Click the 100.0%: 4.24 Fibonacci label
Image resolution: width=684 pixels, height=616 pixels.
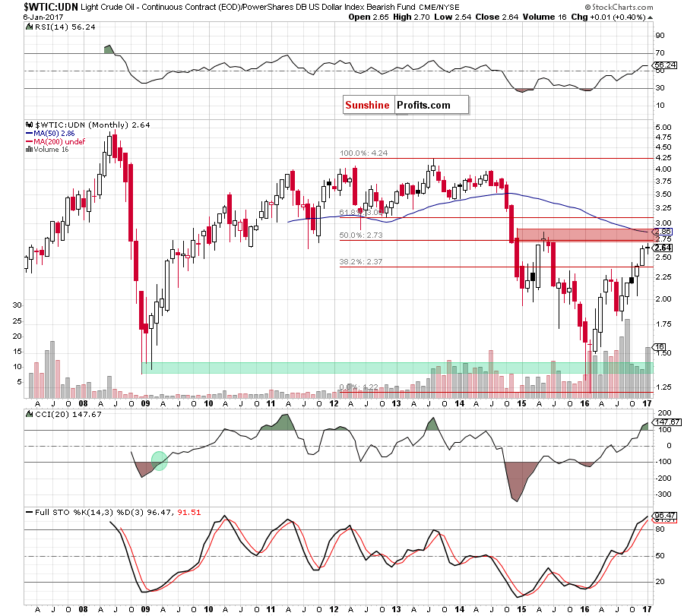(363, 153)
